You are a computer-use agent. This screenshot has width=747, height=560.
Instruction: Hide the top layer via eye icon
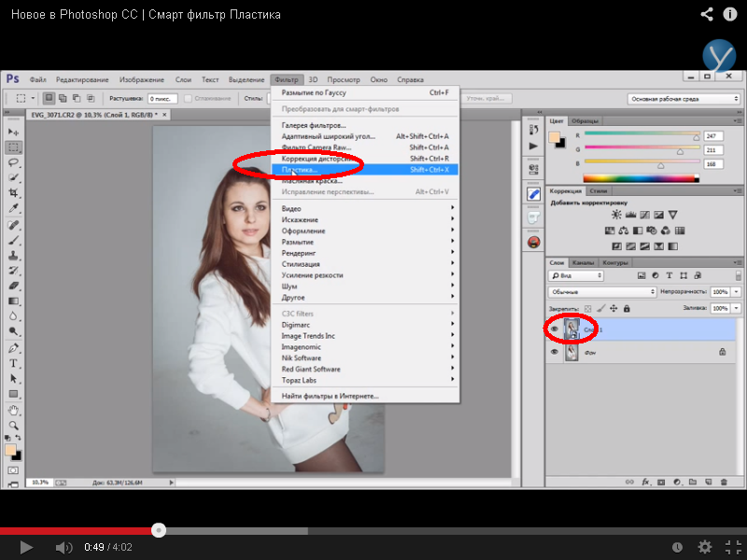555,329
